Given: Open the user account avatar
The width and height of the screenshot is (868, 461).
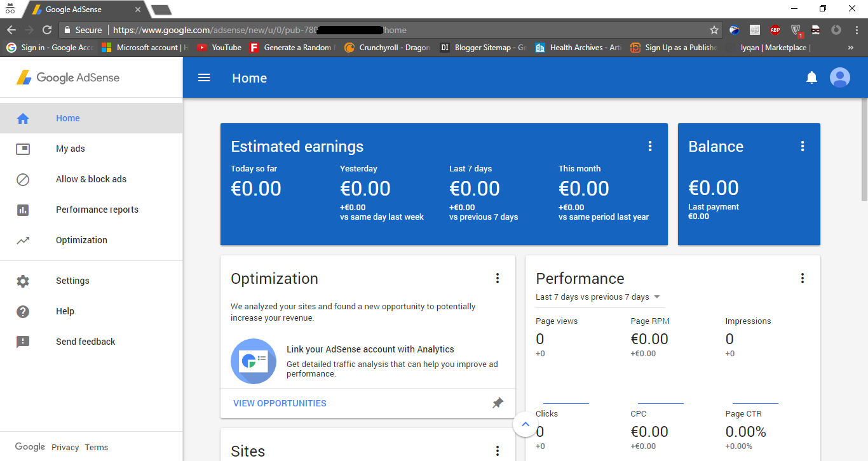Looking at the screenshot, I should [840, 77].
